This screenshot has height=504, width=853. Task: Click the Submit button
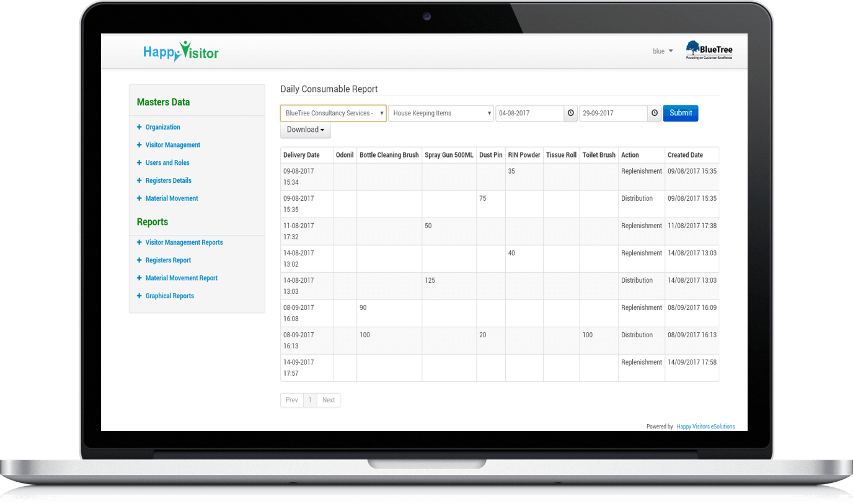681,113
